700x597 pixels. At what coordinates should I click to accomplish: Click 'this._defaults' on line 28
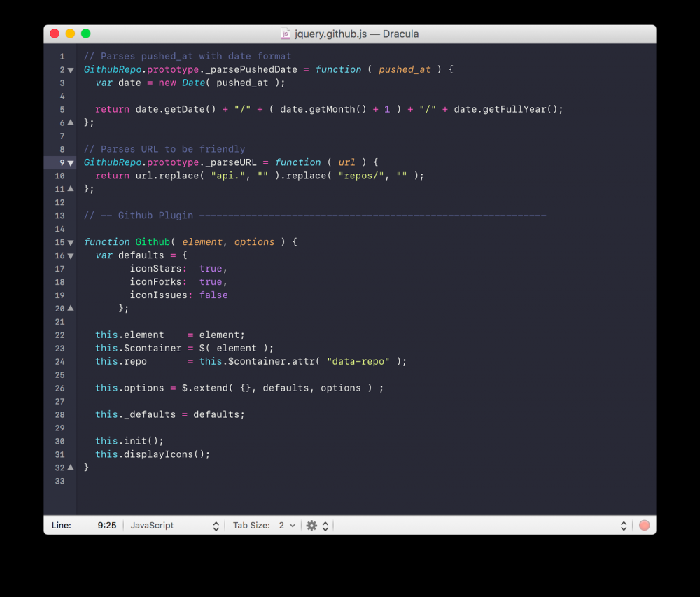(x=135, y=414)
